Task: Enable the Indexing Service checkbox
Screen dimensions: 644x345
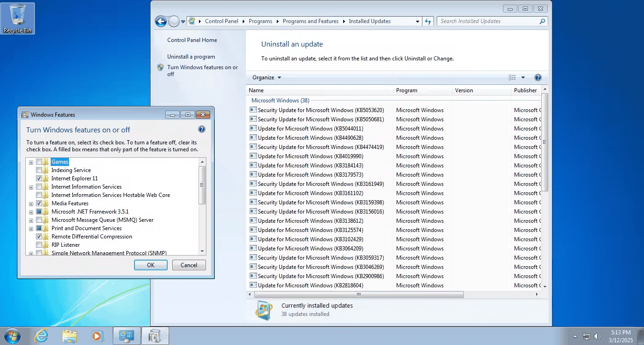Action: pos(39,170)
